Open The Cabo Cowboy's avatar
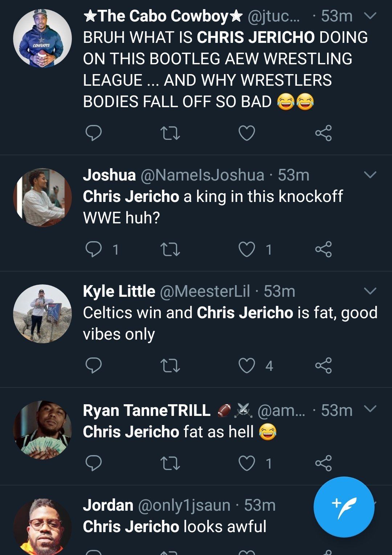 click(42, 39)
